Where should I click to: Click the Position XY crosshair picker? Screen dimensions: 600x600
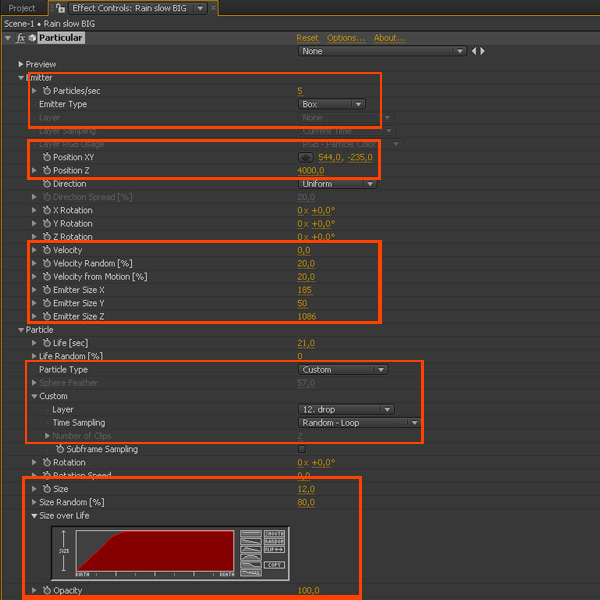pyautogui.click(x=305, y=157)
